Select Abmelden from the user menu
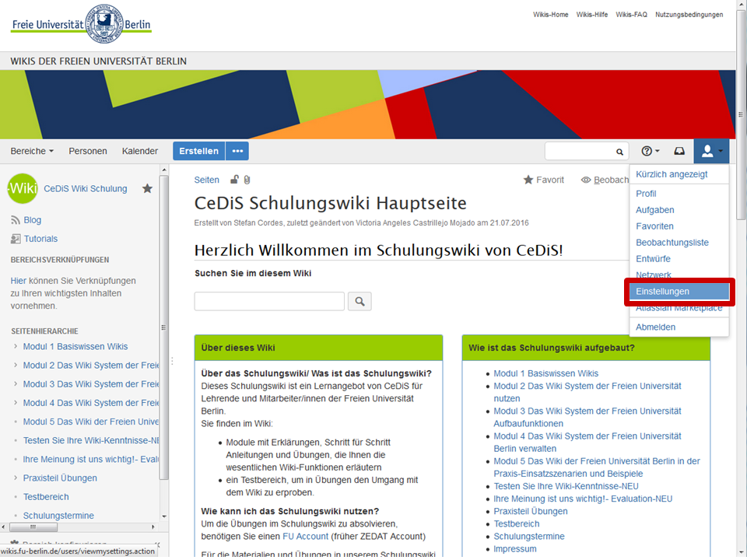Viewport: 747px width, 560px height. [679, 327]
